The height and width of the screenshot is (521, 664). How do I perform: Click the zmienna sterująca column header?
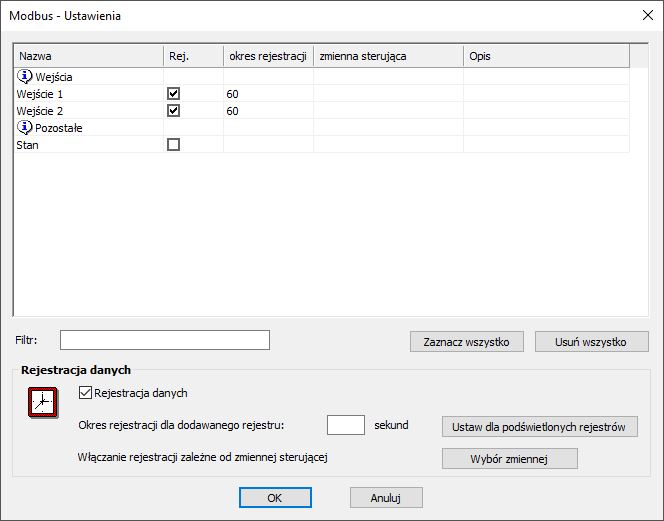388,56
